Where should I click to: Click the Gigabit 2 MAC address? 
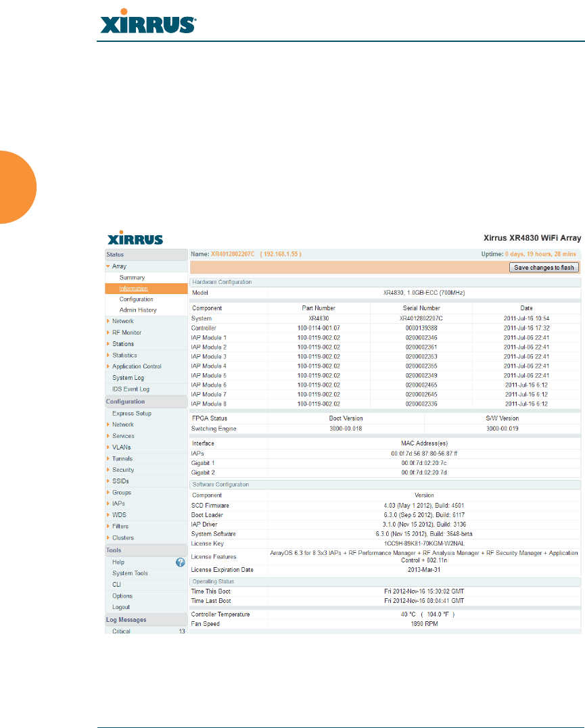tap(424, 472)
